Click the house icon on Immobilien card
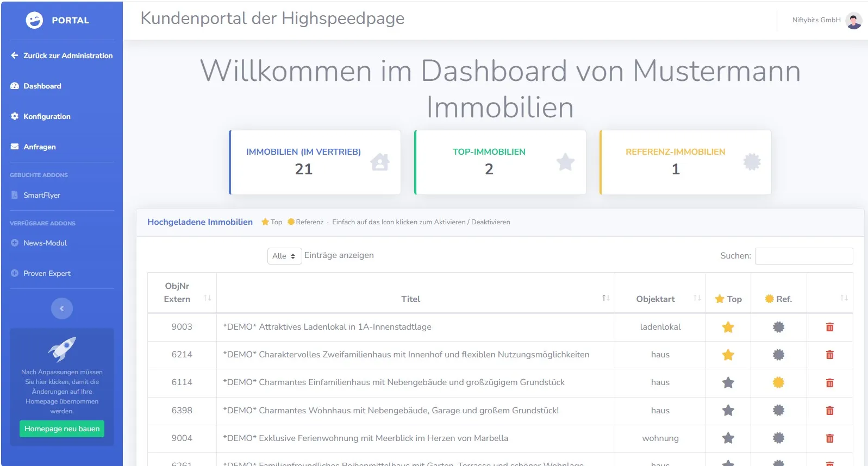 380,162
